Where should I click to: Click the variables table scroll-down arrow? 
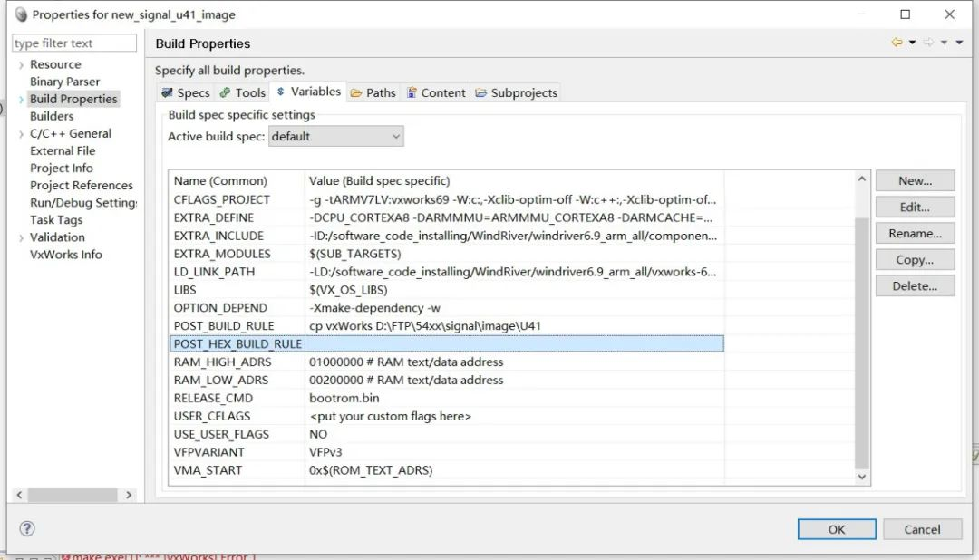pos(861,476)
